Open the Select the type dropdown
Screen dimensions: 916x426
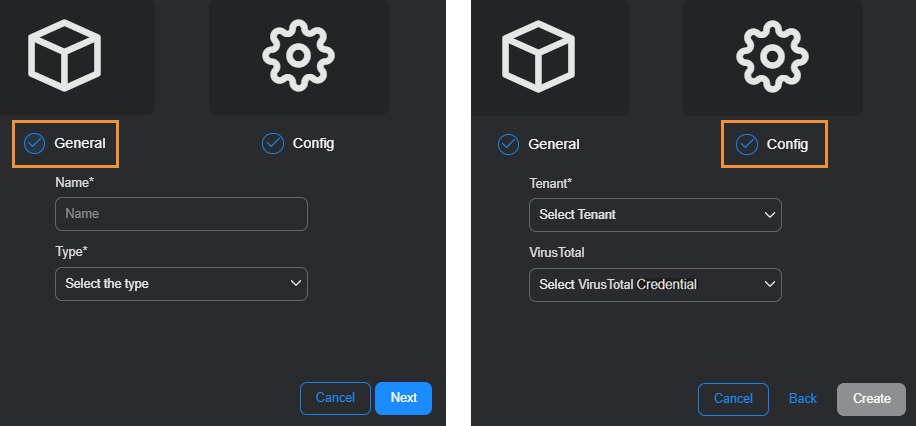[181, 284]
